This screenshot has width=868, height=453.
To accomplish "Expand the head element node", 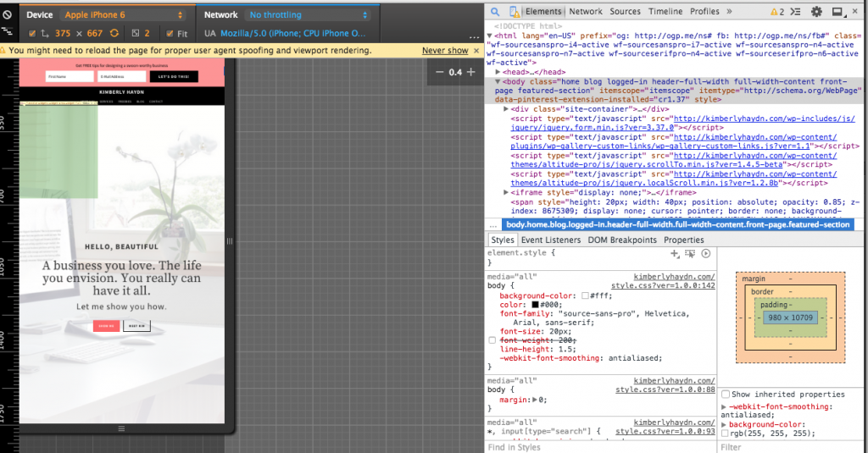I will click(498, 73).
